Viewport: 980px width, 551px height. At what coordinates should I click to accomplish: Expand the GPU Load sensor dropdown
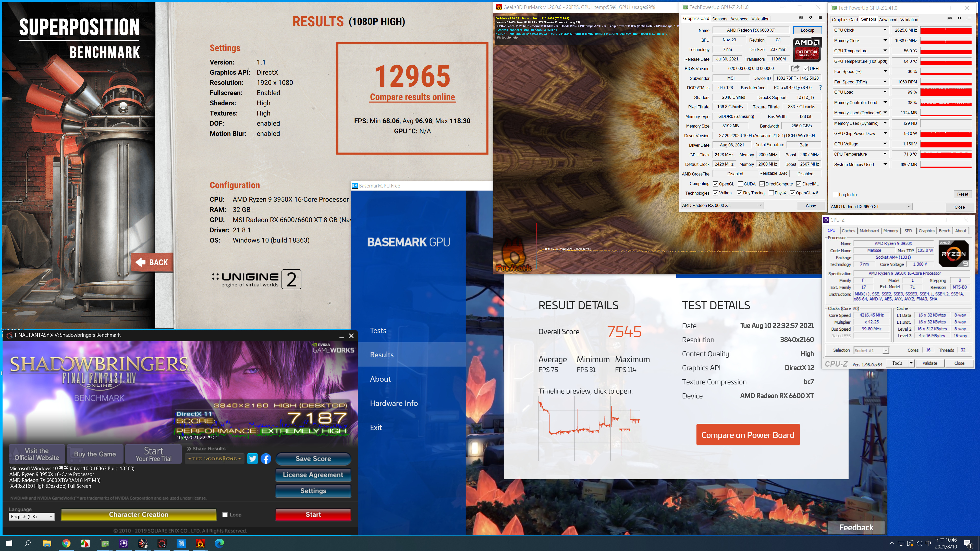885,92
